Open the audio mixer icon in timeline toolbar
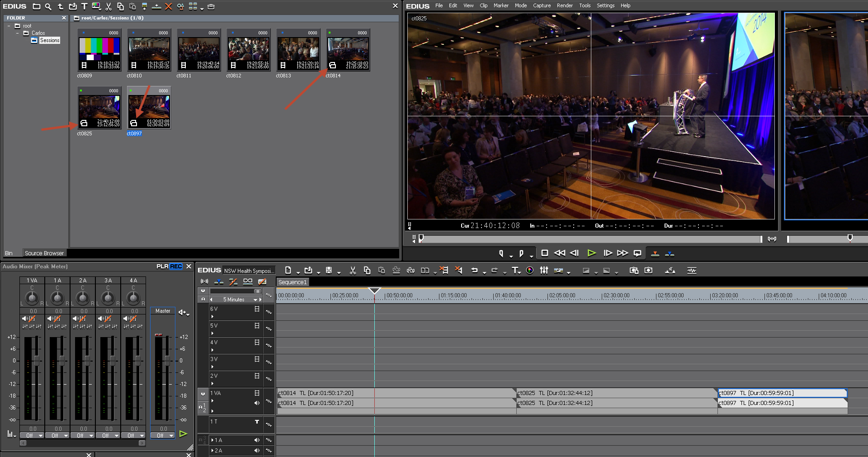 [x=544, y=270]
